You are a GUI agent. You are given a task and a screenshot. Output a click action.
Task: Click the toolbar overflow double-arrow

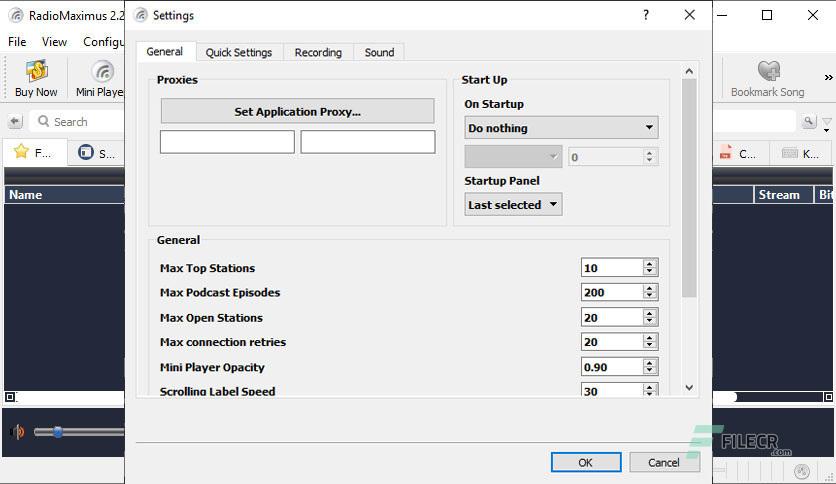[x=828, y=77]
